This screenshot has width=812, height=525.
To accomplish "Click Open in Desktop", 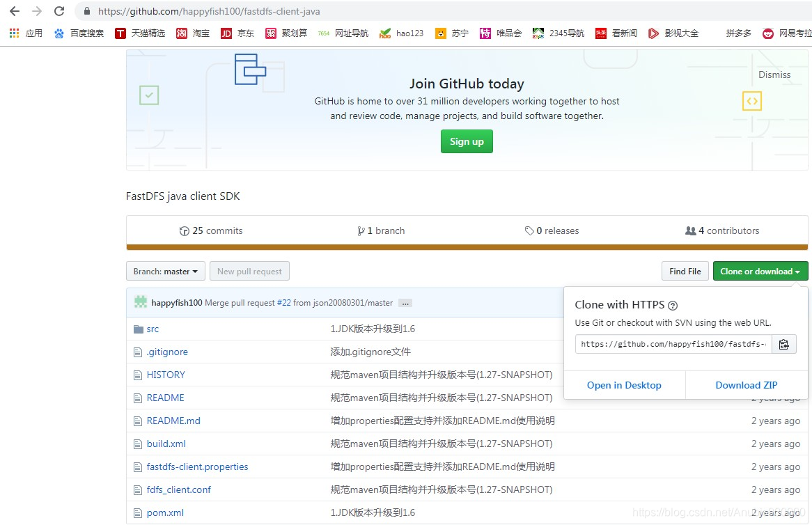I will click(x=624, y=385).
